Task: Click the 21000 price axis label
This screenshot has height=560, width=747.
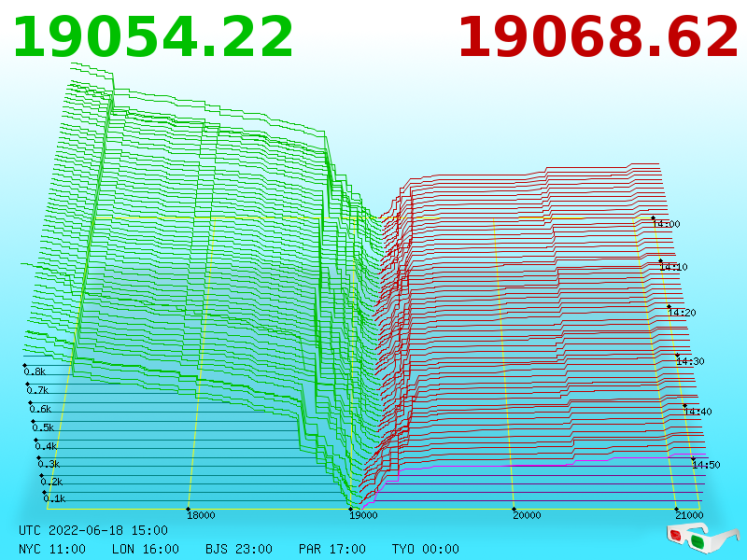Action: click(x=689, y=515)
